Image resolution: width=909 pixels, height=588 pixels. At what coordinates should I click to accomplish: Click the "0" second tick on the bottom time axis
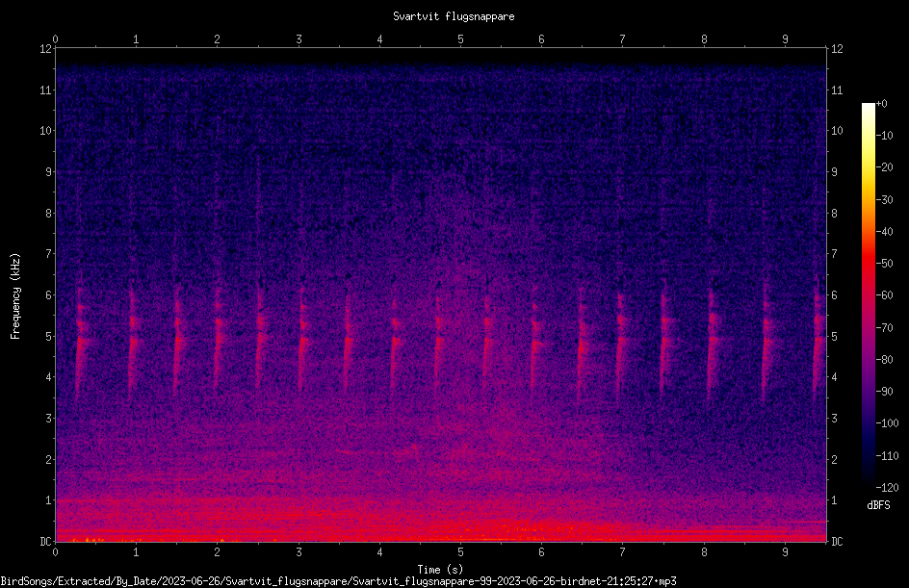click(55, 552)
